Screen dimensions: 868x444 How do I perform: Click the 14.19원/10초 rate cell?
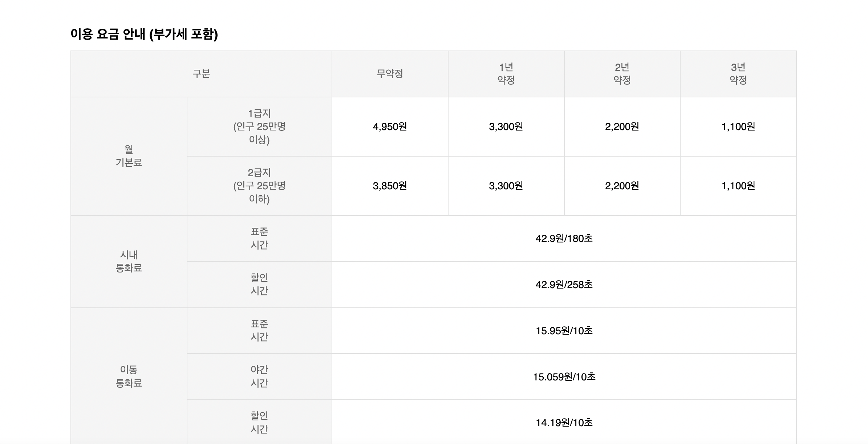564,423
